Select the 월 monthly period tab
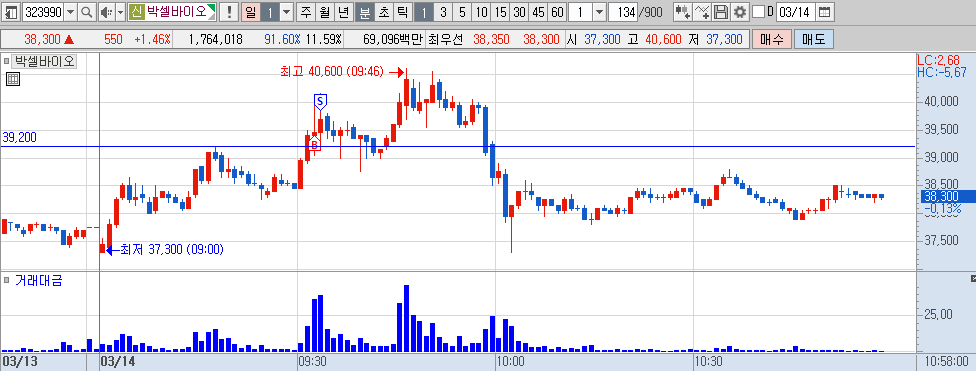 click(324, 12)
